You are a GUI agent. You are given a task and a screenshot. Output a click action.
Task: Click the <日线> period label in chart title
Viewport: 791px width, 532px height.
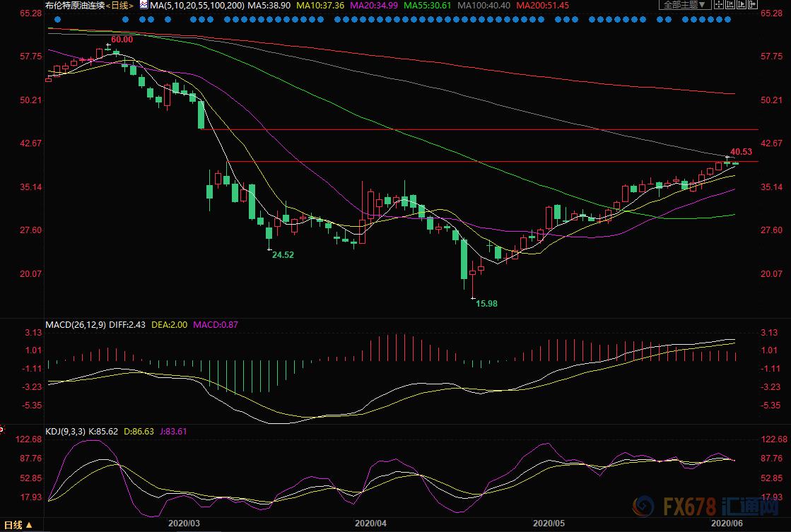pos(118,5)
